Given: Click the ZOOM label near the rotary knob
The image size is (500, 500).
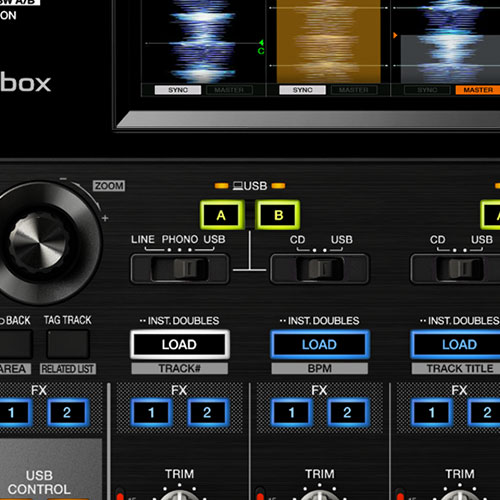Looking at the screenshot, I should 109,186.
